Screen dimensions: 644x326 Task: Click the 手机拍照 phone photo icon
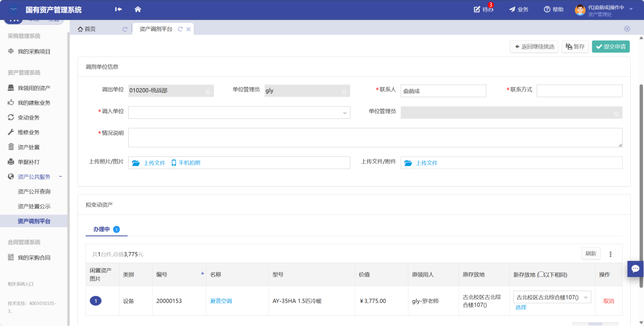click(174, 163)
